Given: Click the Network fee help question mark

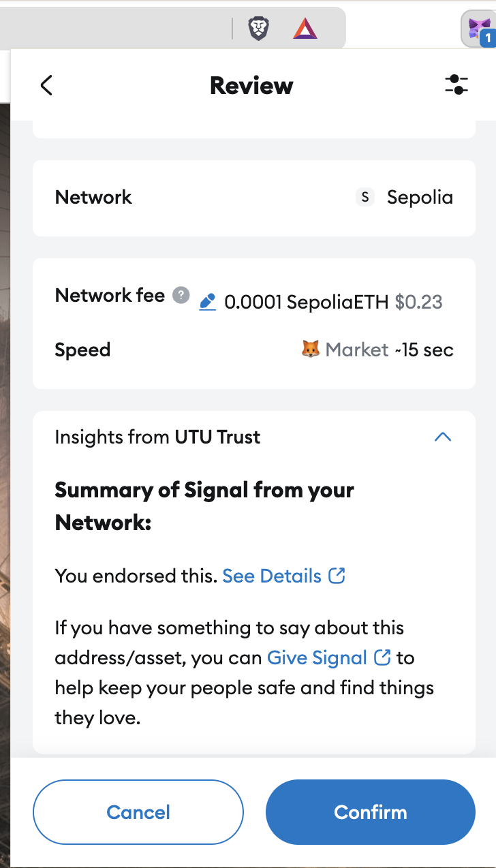Looking at the screenshot, I should point(181,296).
